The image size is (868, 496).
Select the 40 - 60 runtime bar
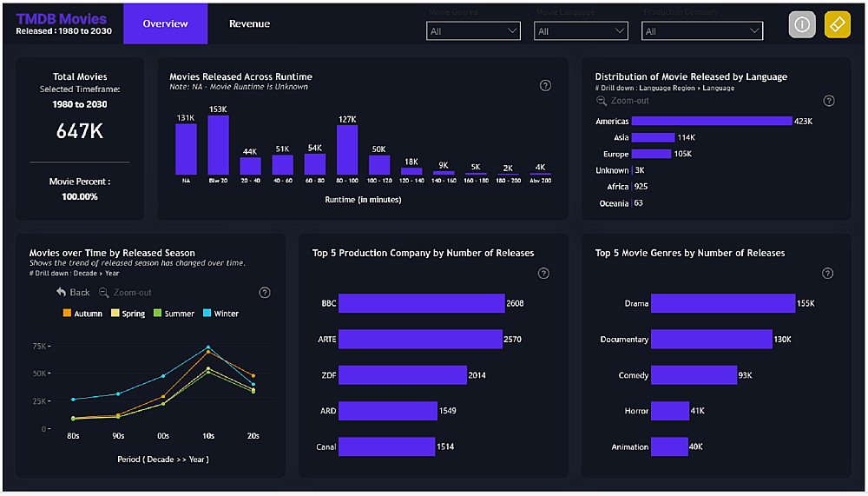pyautogui.click(x=282, y=165)
